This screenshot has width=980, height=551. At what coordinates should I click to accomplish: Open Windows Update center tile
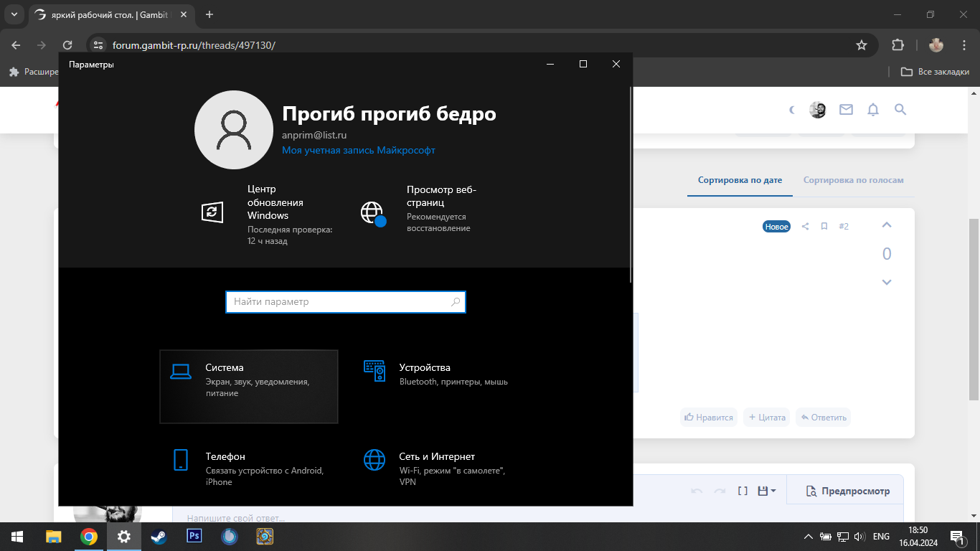pyautogui.click(x=267, y=214)
